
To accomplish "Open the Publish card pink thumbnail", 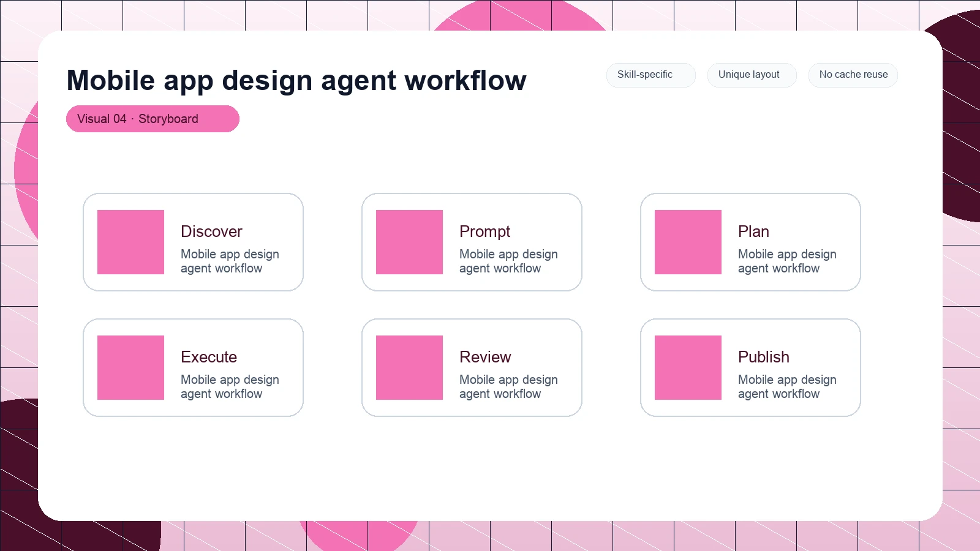I will (688, 367).
